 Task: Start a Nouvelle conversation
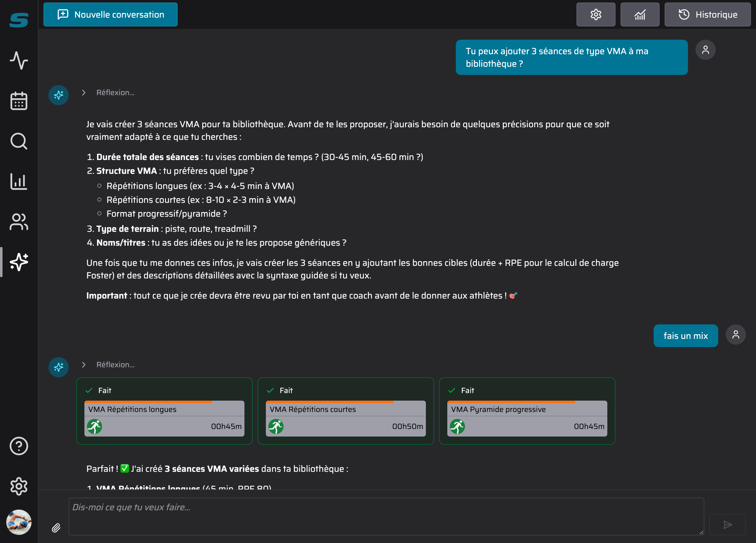click(x=110, y=15)
